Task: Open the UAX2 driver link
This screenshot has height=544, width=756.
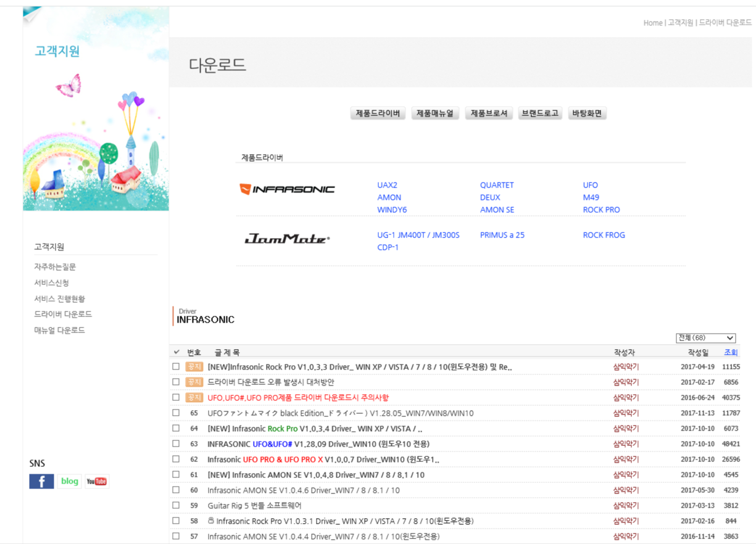Action: [387, 185]
